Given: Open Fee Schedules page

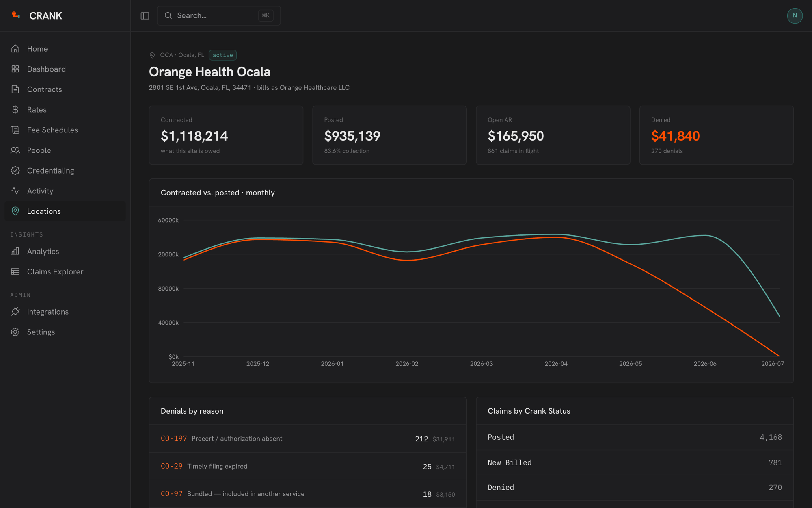Looking at the screenshot, I should (65, 130).
